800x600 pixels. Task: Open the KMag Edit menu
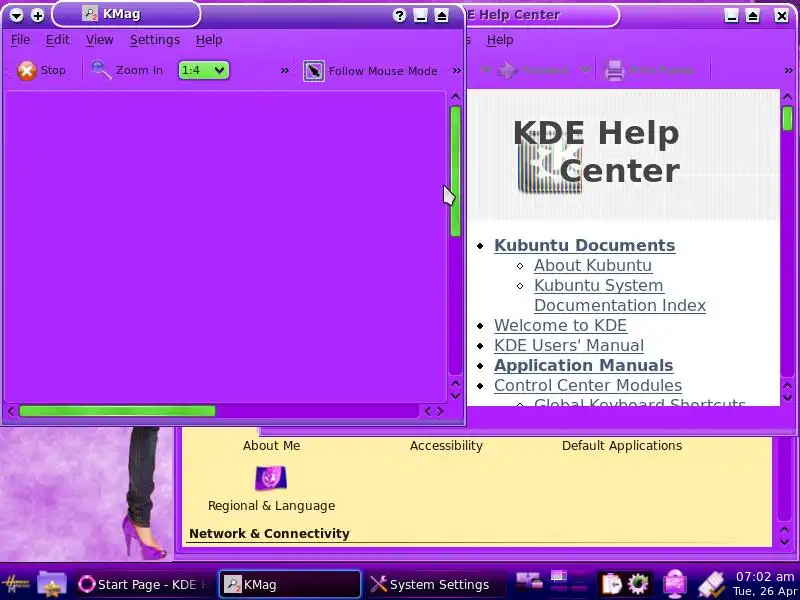(58, 40)
